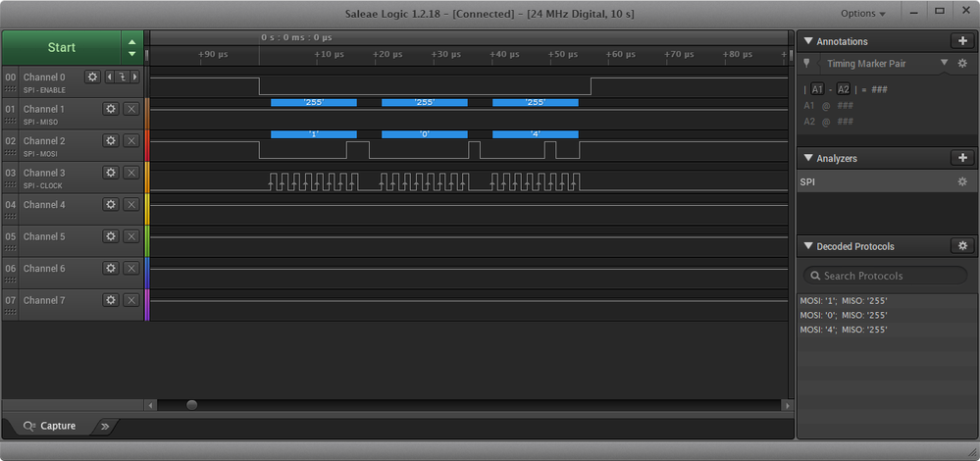Grab Channel 0 drag handle dots

10,89
